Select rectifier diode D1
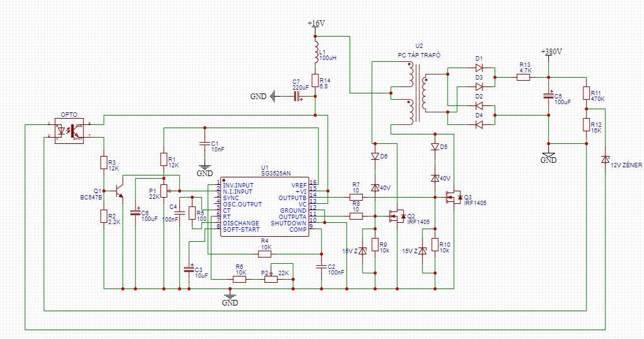 click(x=479, y=68)
